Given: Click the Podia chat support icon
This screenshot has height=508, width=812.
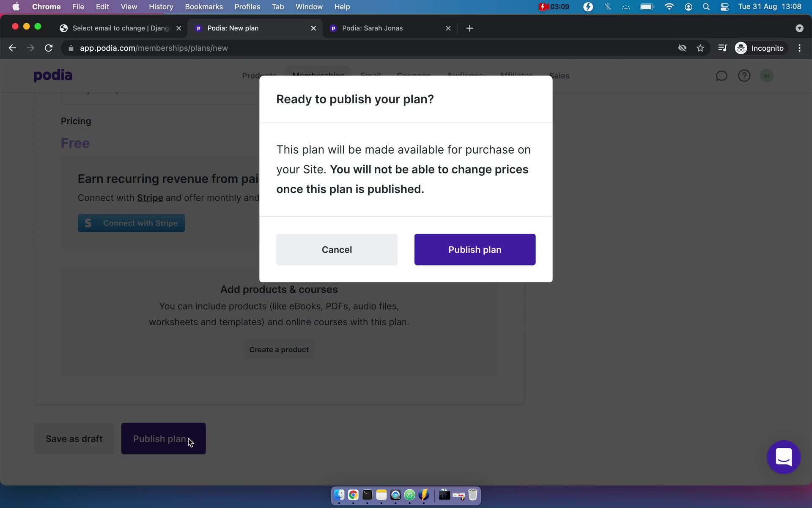Looking at the screenshot, I should (783, 457).
